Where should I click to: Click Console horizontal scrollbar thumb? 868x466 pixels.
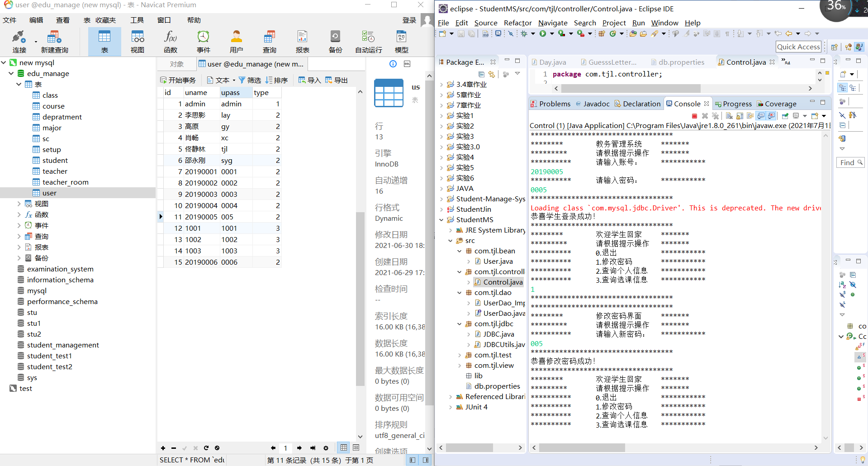(582, 447)
